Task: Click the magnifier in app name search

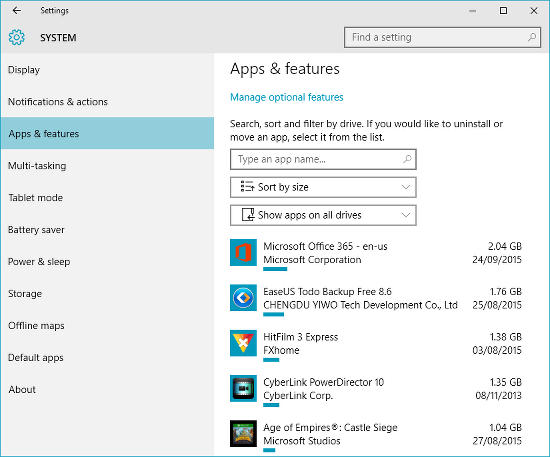Action: coord(407,159)
